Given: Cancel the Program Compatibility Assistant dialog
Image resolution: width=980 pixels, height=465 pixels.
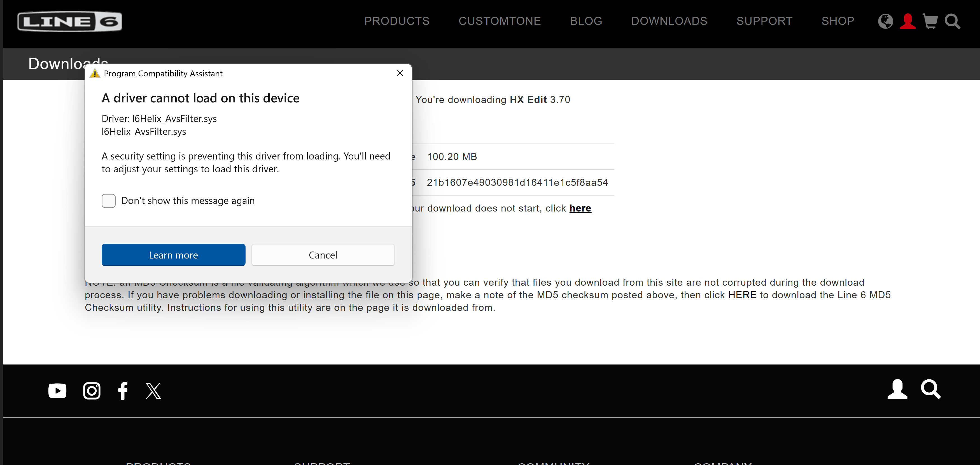Looking at the screenshot, I should 323,255.
